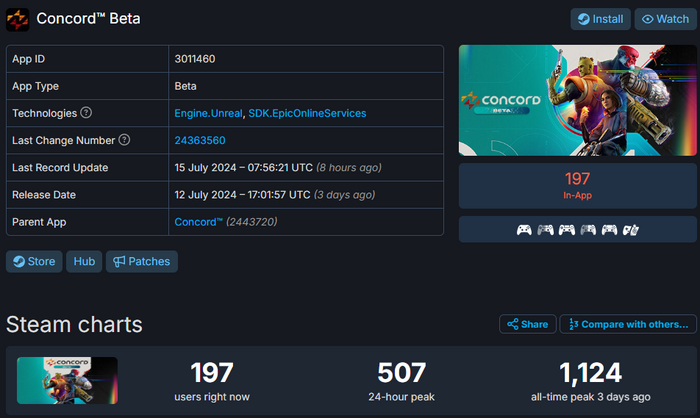This screenshot has width=700, height=418.
Task: Click the first controller icon in the row
Action: [x=524, y=230]
